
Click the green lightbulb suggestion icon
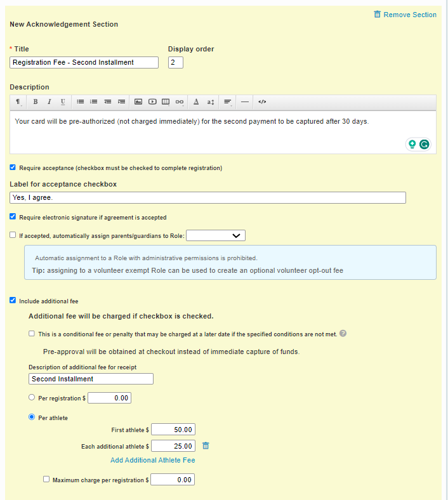[412, 145]
